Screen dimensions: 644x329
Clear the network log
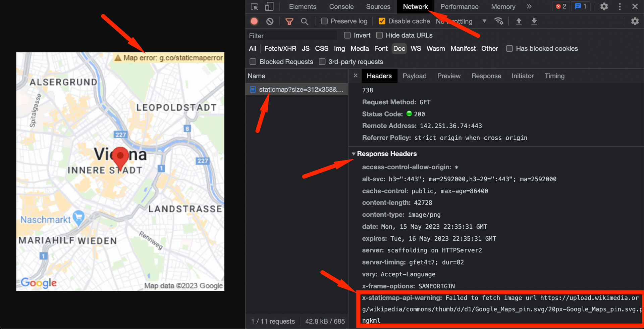(x=270, y=21)
